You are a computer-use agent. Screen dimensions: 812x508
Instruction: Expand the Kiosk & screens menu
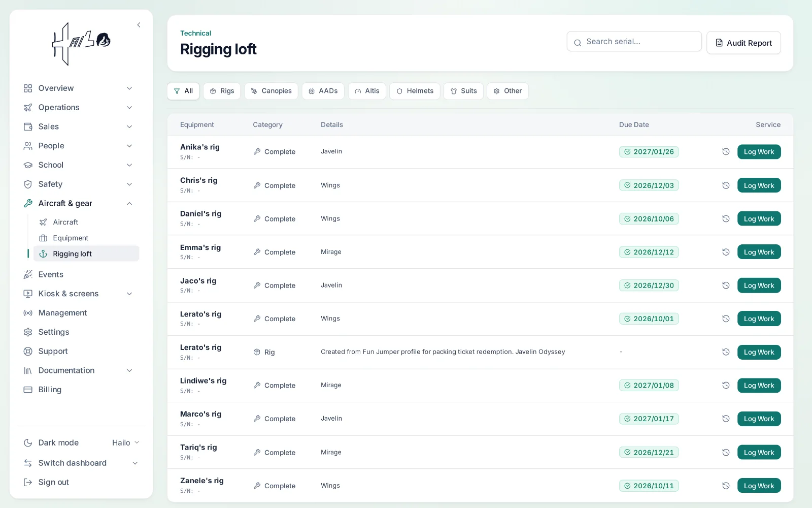(129, 294)
